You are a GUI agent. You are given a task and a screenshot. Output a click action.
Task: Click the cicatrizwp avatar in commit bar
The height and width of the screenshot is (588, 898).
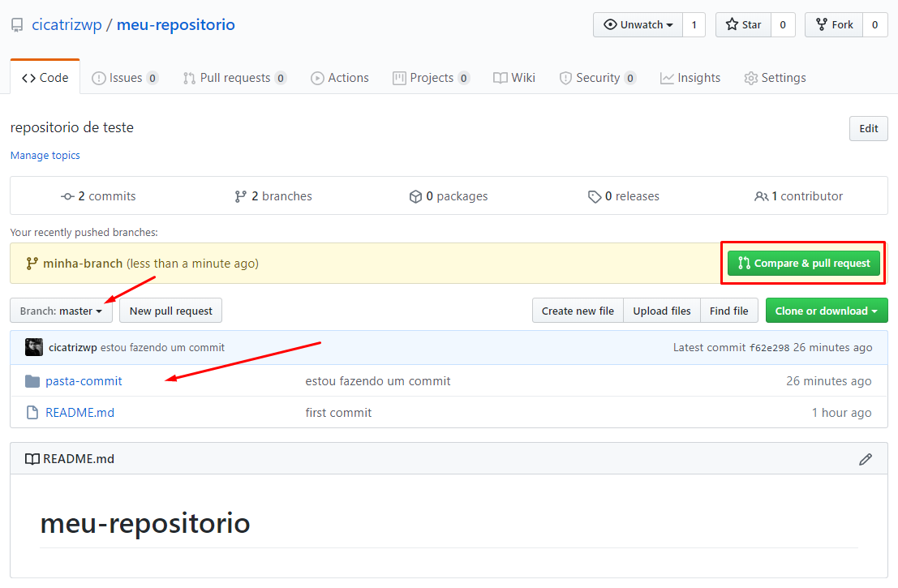tap(34, 347)
